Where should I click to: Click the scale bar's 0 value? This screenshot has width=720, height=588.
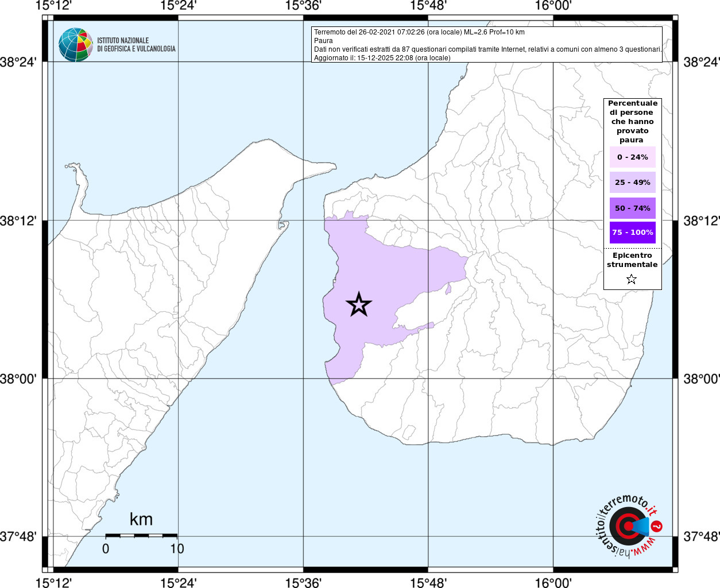coord(106,548)
